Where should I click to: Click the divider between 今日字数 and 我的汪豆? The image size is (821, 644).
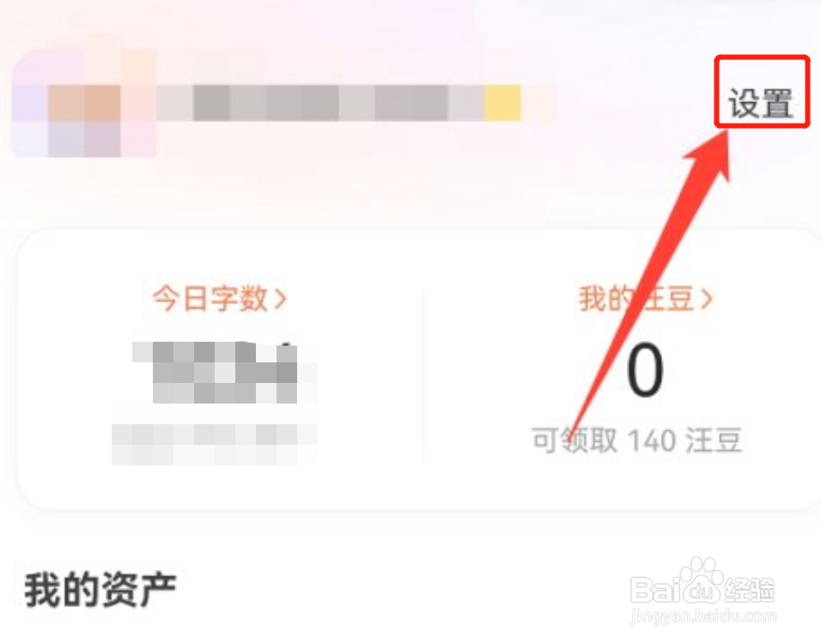tap(423, 374)
